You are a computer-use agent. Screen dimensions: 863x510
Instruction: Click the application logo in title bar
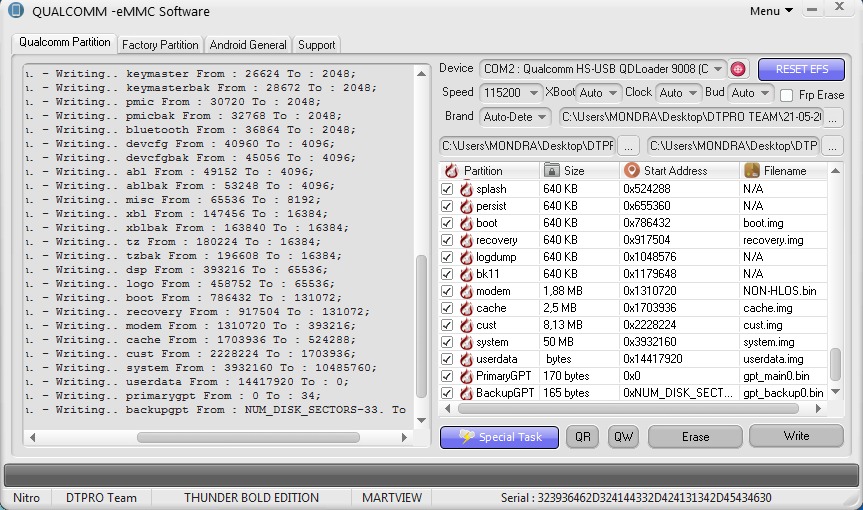click(15, 10)
